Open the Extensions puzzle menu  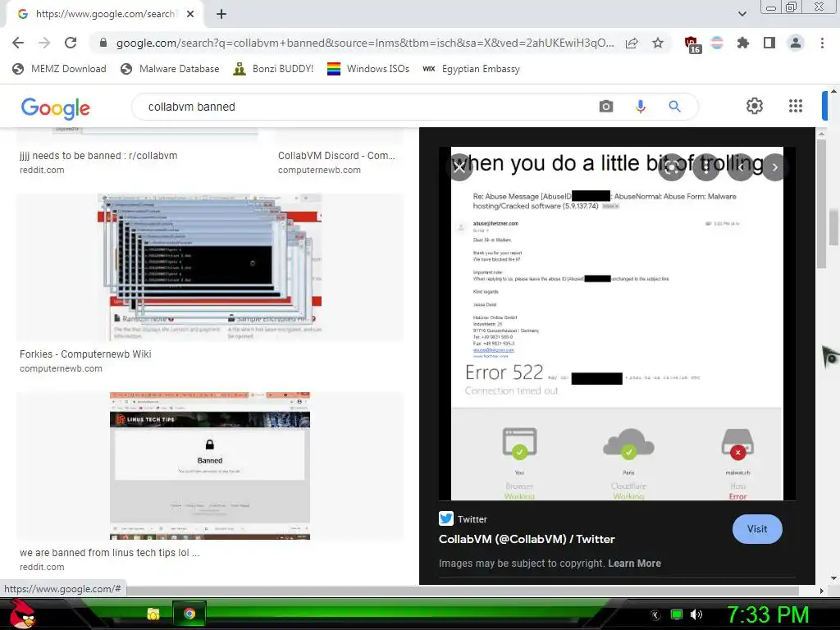(743, 43)
